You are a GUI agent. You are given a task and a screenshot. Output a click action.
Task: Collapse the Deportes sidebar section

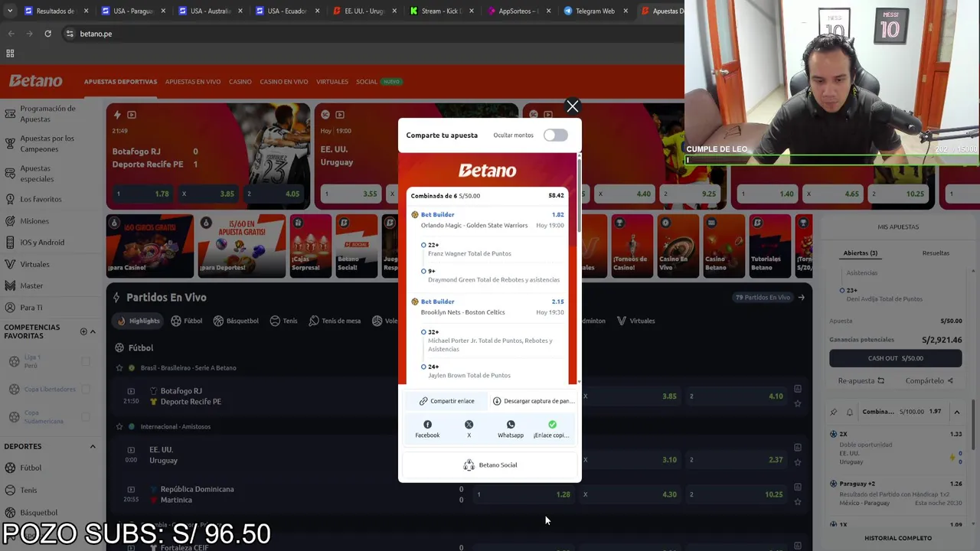pyautogui.click(x=93, y=446)
